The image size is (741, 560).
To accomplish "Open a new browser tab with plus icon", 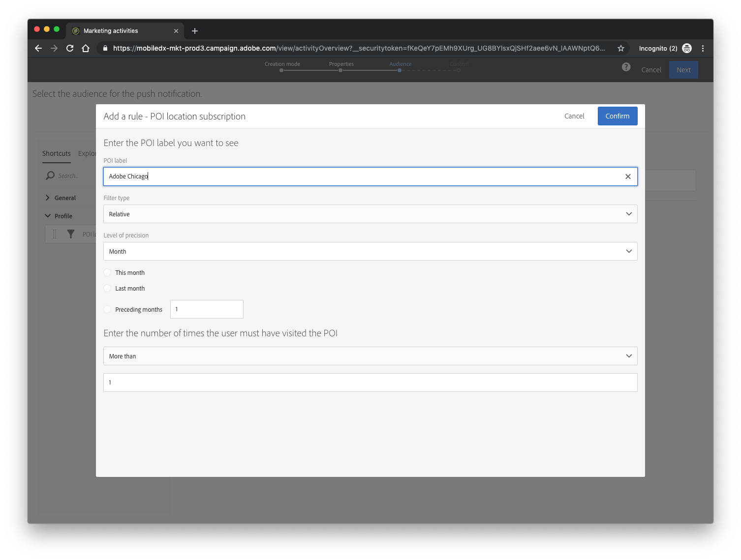I will point(195,31).
